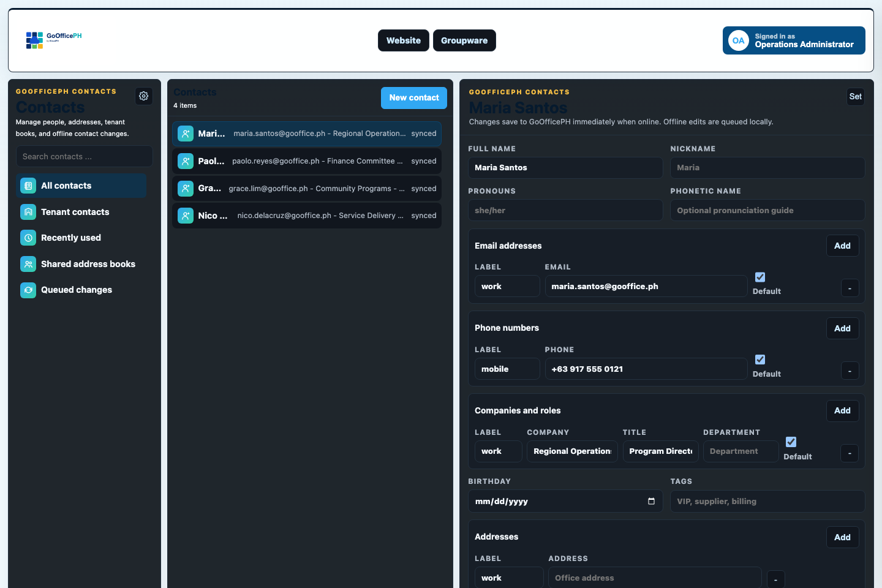Click the OA user avatar badge
This screenshot has height=588, width=882.
click(739, 40)
